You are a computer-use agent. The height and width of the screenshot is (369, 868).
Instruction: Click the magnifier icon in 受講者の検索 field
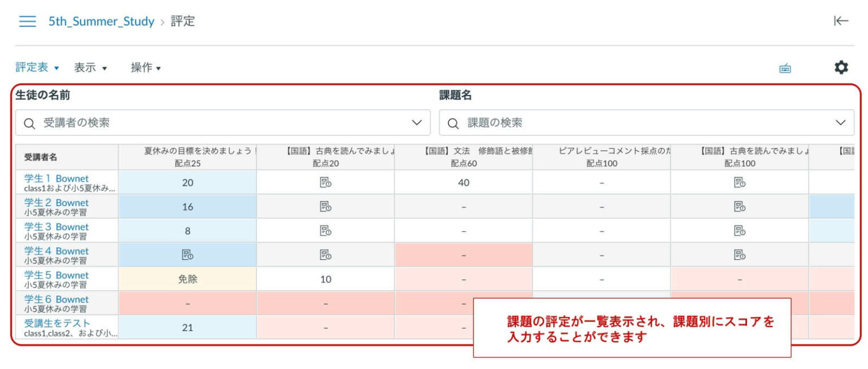pyautogui.click(x=30, y=122)
